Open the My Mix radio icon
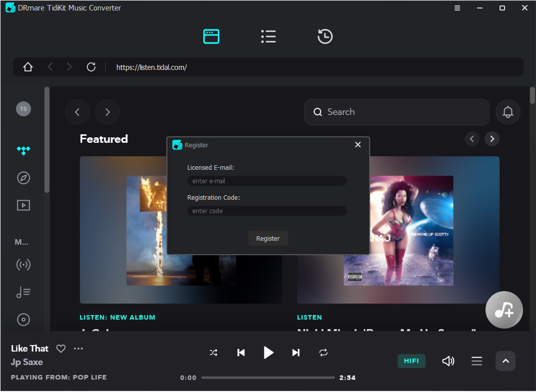Image resolution: width=536 pixels, height=392 pixels. point(23,265)
